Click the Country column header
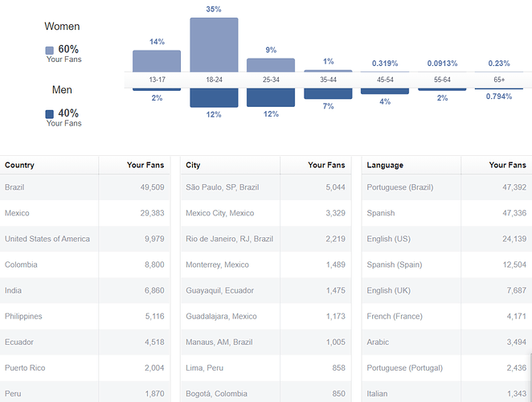532x402 pixels. tap(19, 165)
